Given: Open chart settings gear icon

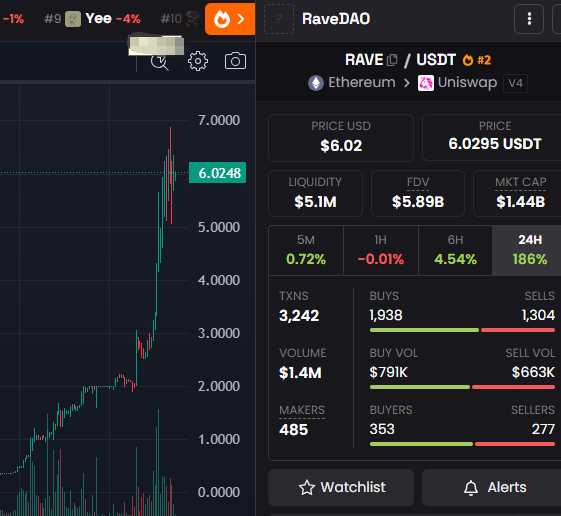Looking at the screenshot, I should click(198, 61).
